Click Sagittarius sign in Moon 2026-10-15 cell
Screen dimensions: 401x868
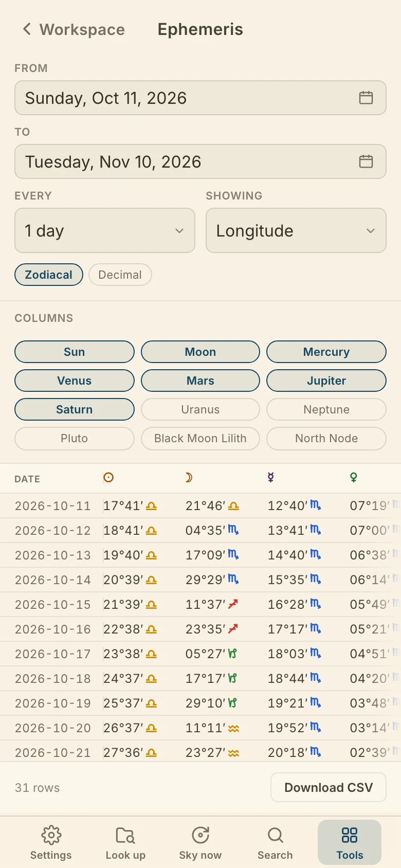[x=233, y=604]
